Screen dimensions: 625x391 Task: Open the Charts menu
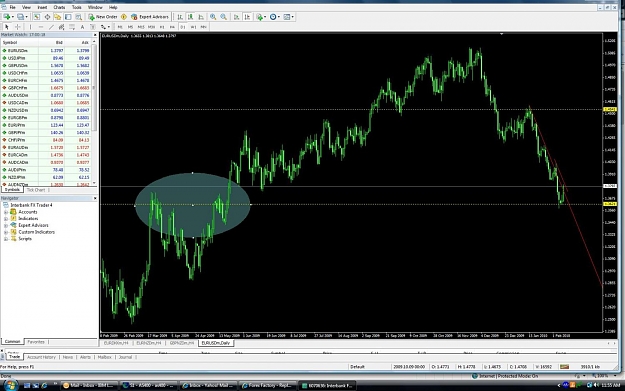59,7
